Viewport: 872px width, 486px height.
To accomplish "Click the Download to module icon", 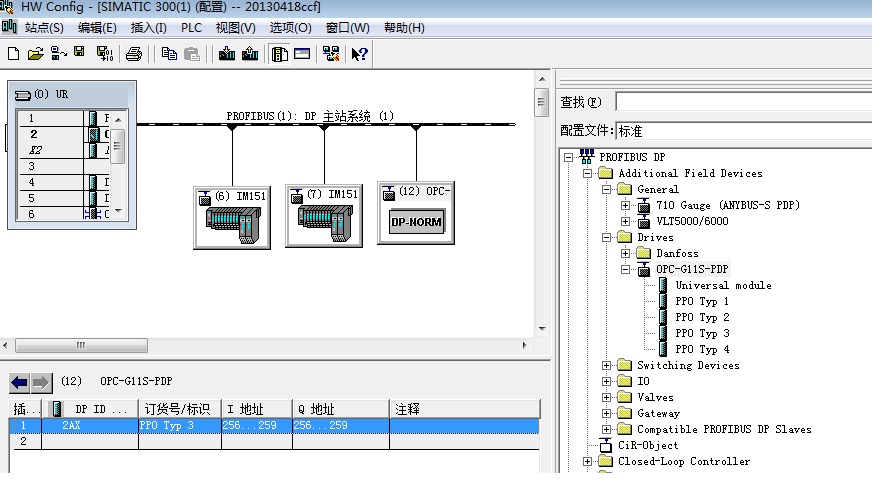I will [x=226, y=54].
